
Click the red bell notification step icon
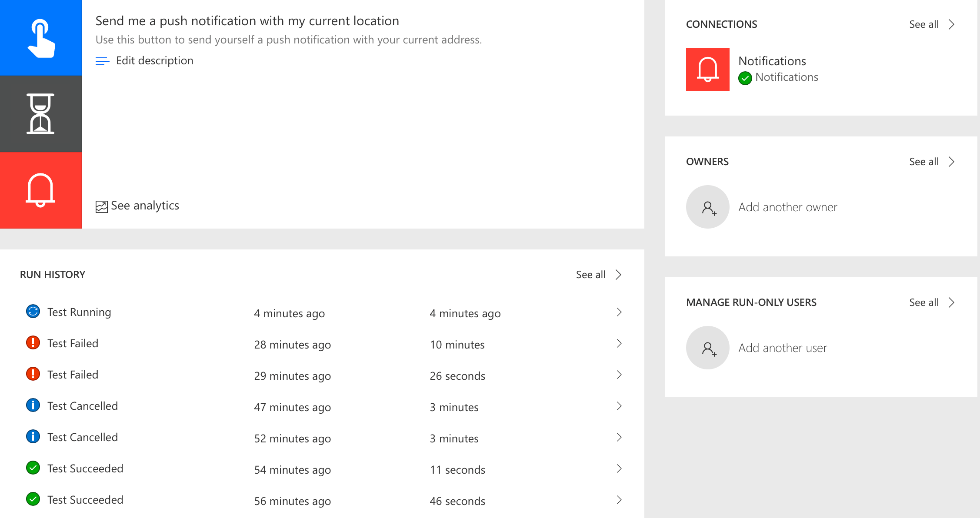coord(41,190)
